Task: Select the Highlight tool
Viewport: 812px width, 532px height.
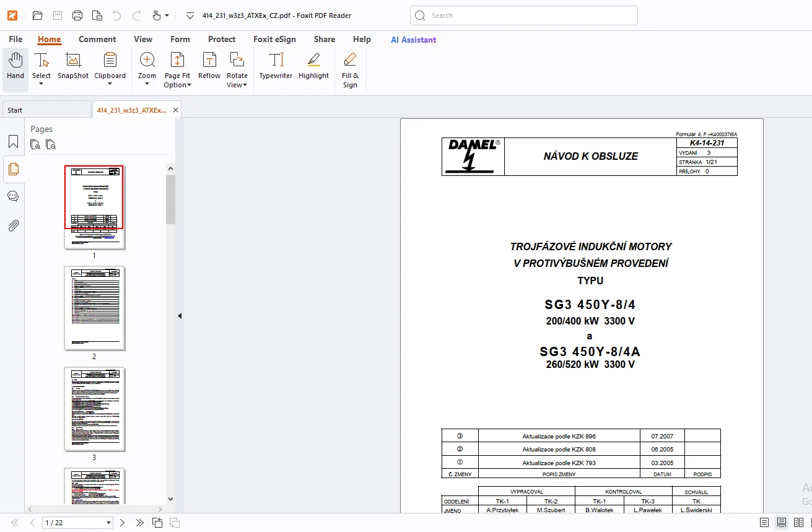Action: (x=313, y=66)
